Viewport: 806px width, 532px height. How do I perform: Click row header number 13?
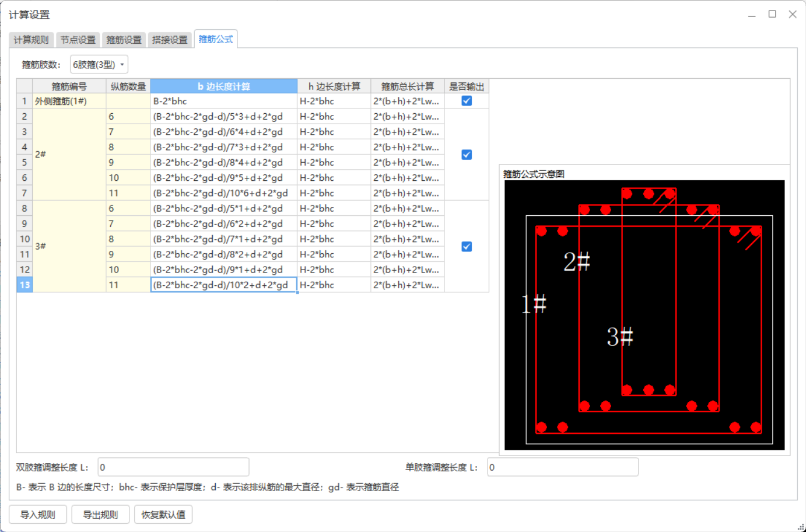[x=24, y=285]
